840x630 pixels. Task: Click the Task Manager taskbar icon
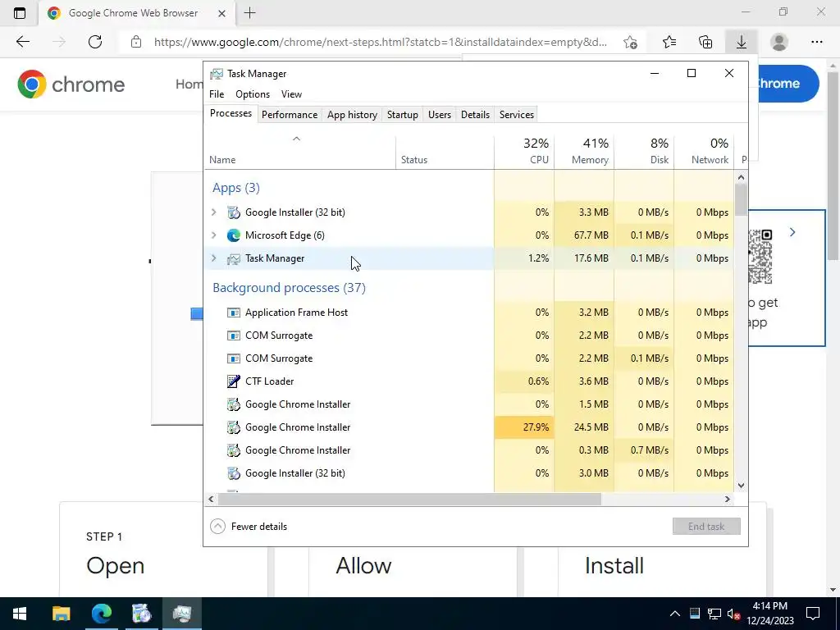pyautogui.click(x=182, y=614)
